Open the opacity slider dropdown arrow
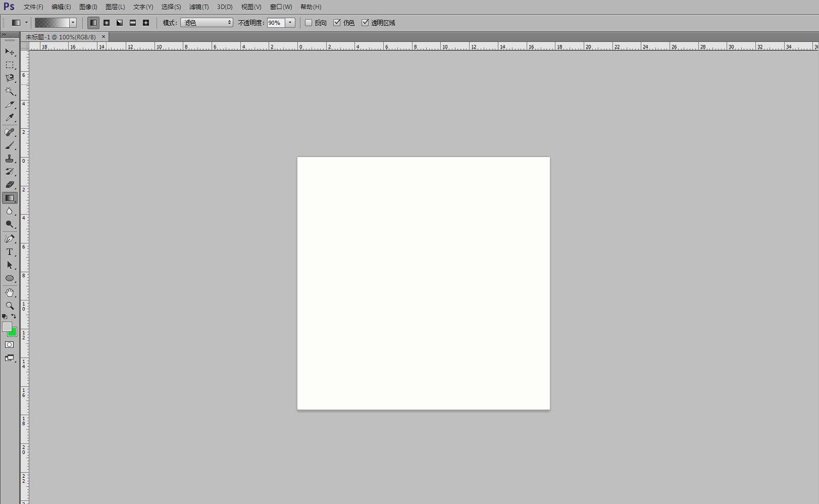Viewport: 819px width, 504px height. [x=290, y=23]
